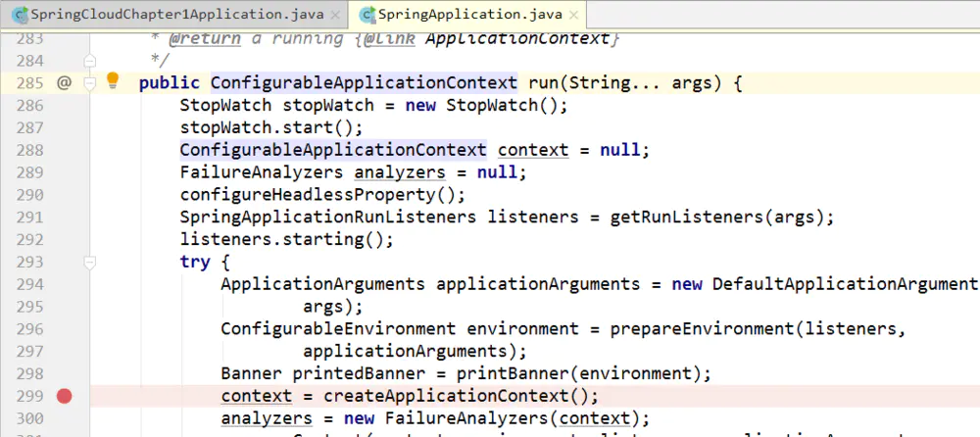Click ConfigurableEnvironment type on line 296
Image resolution: width=980 pixels, height=437 pixels.
click(x=338, y=329)
